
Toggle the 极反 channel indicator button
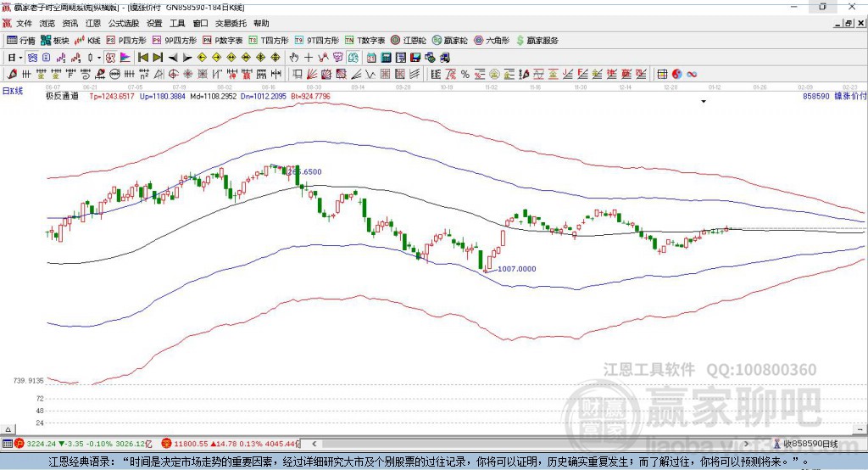tap(111, 58)
